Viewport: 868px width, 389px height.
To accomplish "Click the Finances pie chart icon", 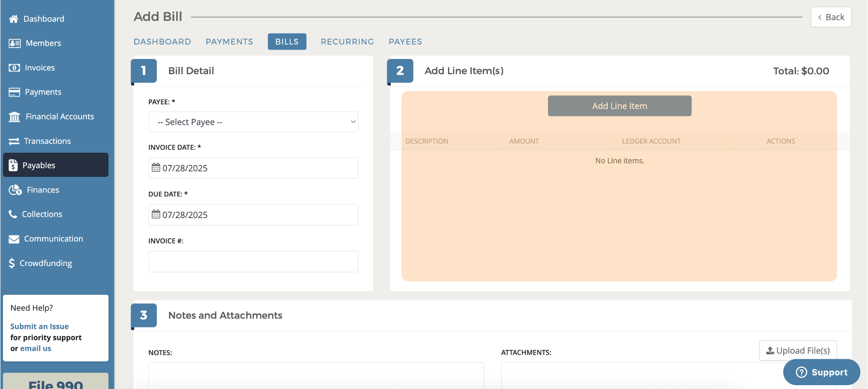I will pyautogui.click(x=15, y=190).
